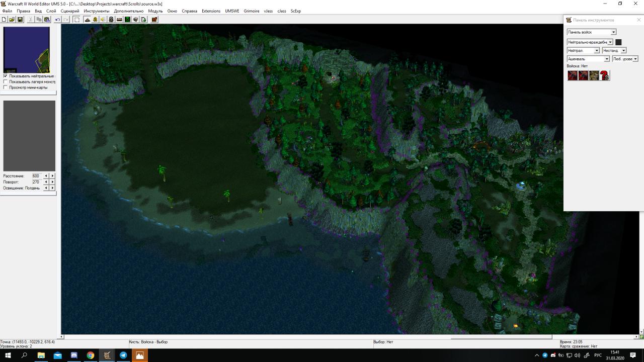Open Discord from the taskbar
Screen dimensions: 644x362
pos(74,355)
